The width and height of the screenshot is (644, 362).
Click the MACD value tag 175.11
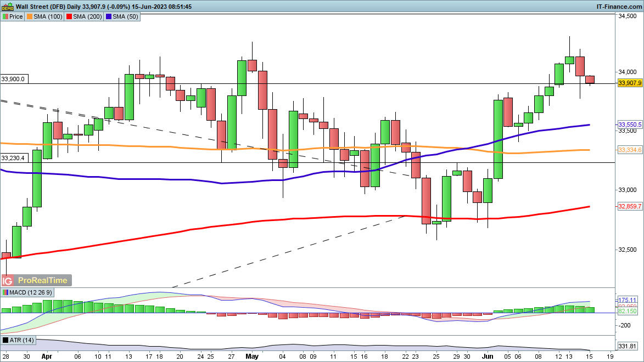point(628,300)
